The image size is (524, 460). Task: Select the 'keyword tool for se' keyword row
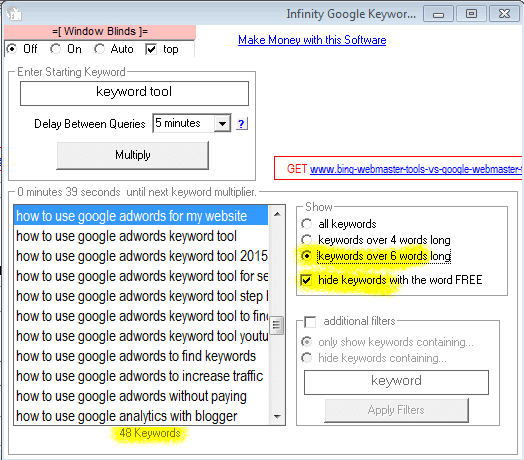point(141,276)
